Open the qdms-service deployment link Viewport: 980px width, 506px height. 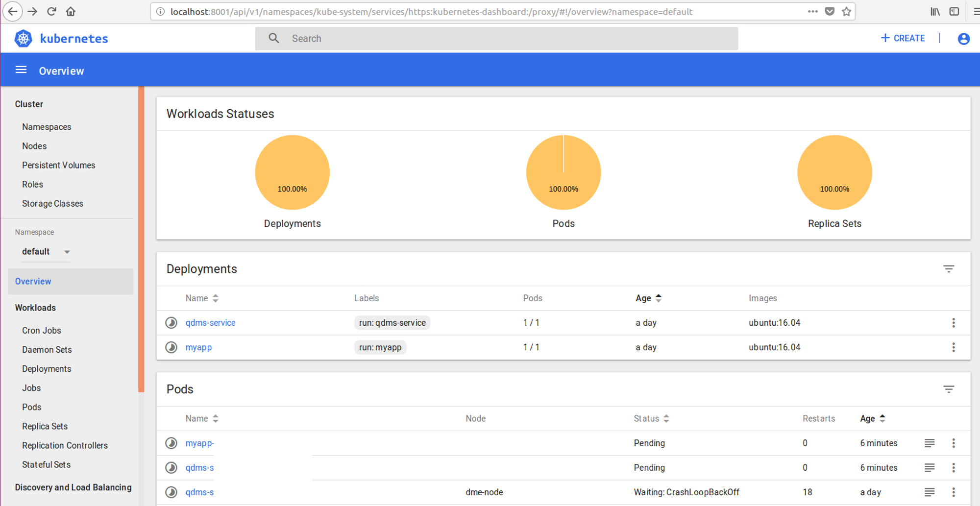[210, 323]
